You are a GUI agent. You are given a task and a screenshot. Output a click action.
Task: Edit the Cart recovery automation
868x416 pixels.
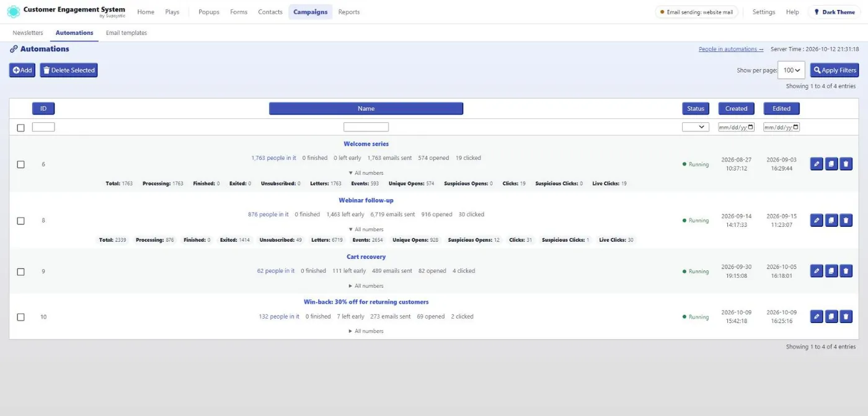[x=817, y=271]
